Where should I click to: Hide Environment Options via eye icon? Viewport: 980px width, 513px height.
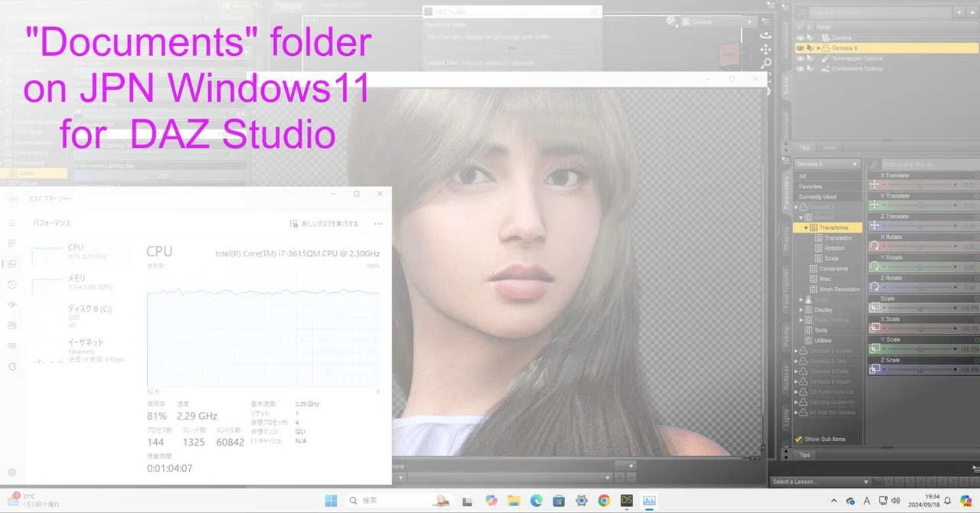point(801,69)
